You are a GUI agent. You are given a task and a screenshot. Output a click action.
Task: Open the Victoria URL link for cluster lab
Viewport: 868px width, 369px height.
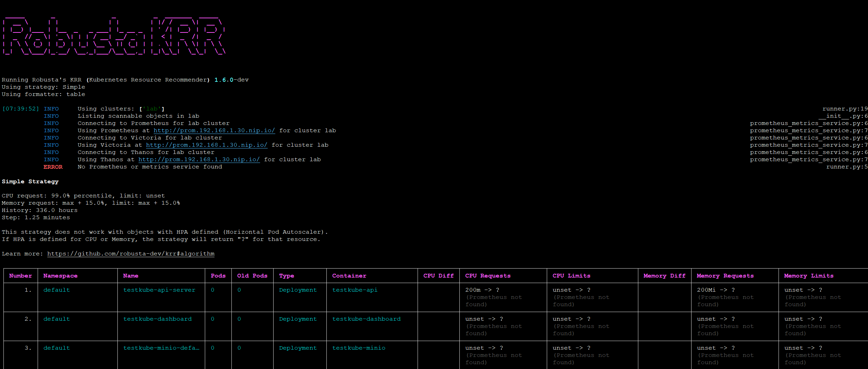[x=207, y=145]
